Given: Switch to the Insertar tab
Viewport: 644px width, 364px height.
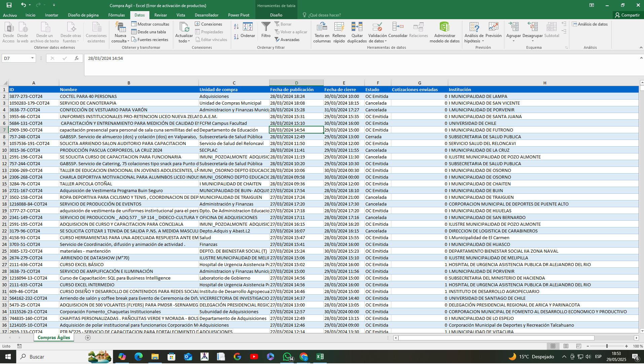Looking at the screenshot, I should (x=51, y=15).
